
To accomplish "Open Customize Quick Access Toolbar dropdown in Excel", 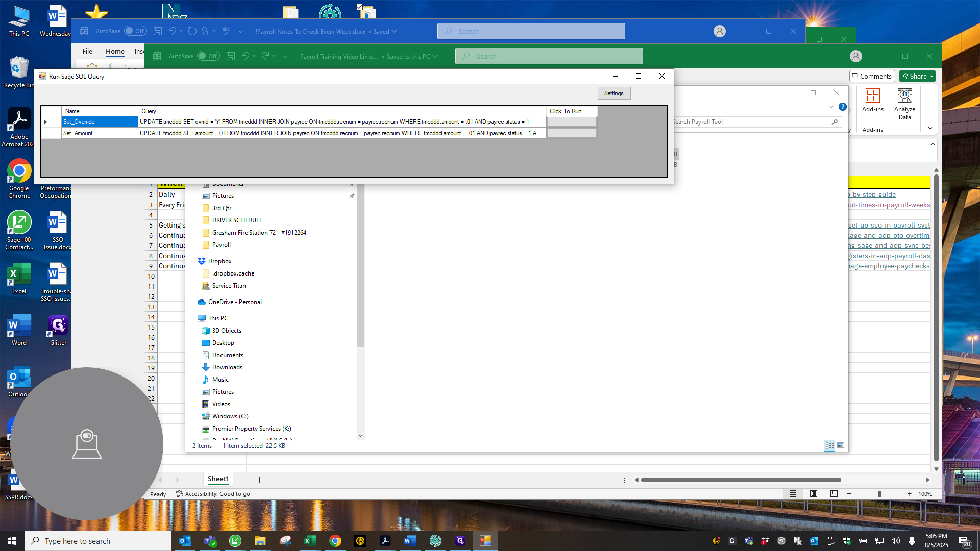I will point(285,56).
